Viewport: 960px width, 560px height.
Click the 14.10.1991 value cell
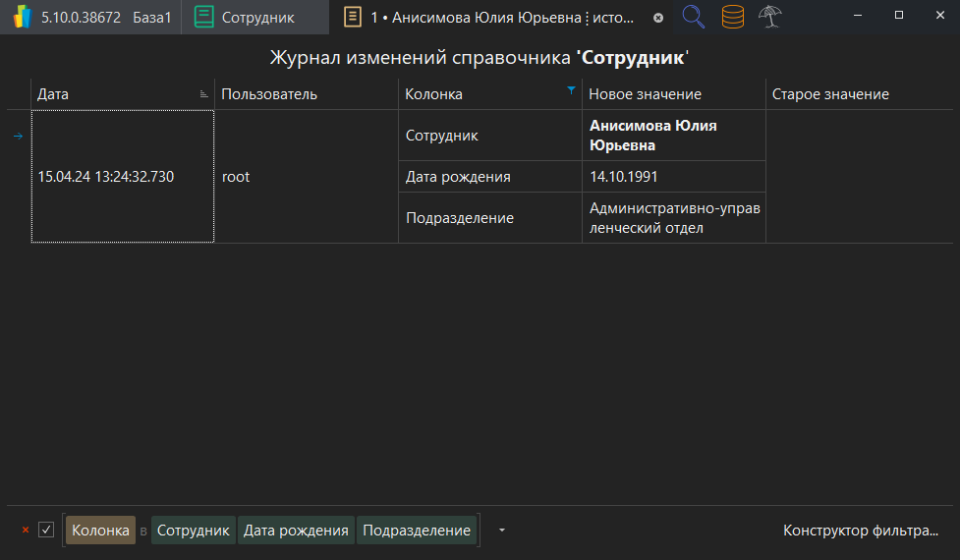point(673,176)
